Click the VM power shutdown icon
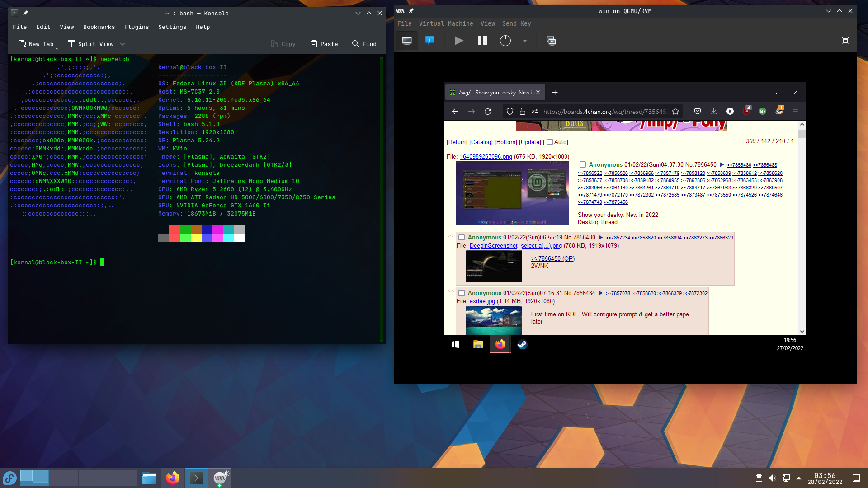Viewport: 868px width, 488px height. coord(505,41)
